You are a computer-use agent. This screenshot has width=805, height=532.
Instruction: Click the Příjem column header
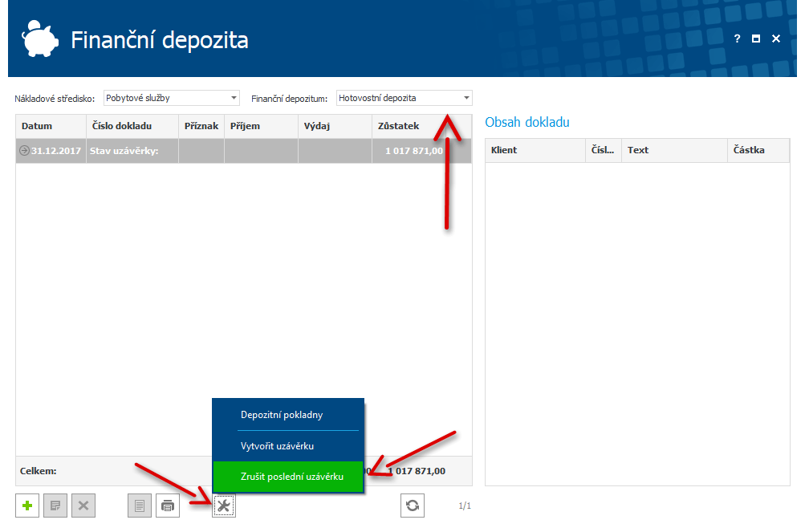click(x=262, y=126)
